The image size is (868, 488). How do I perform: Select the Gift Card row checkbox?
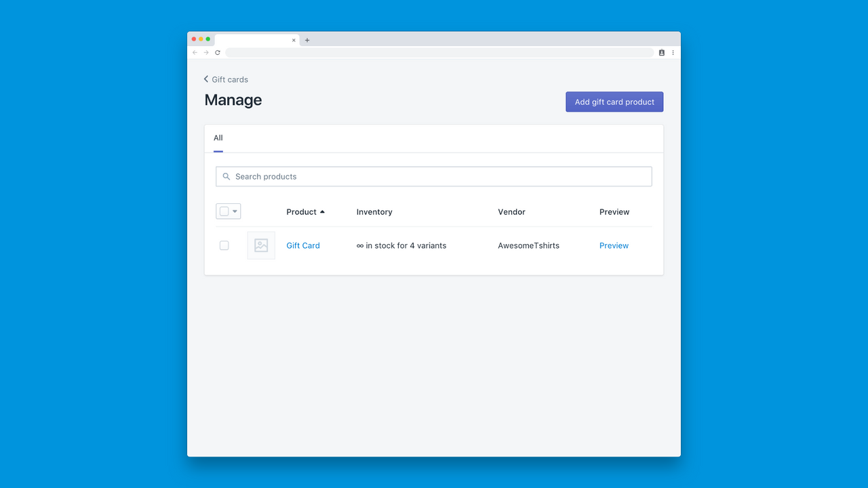pyautogui.click(x=224, y=245)
